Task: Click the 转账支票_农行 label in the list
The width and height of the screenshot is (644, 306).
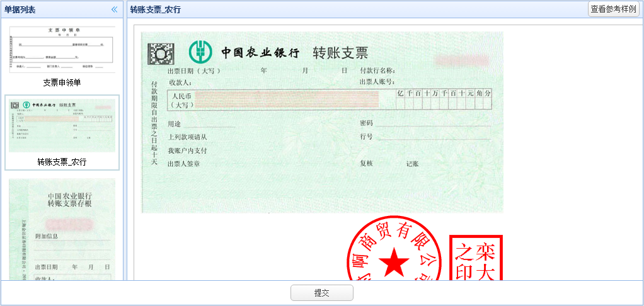Action: pyautogui.click(x=62, y=162)
